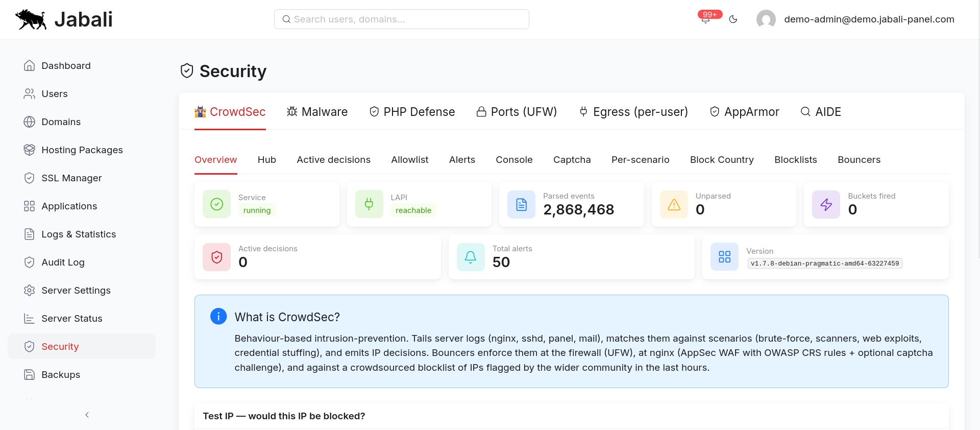View the Active decisions sub-tab
The width and height of the screenshot is (980, 430).
coord(334,160)
